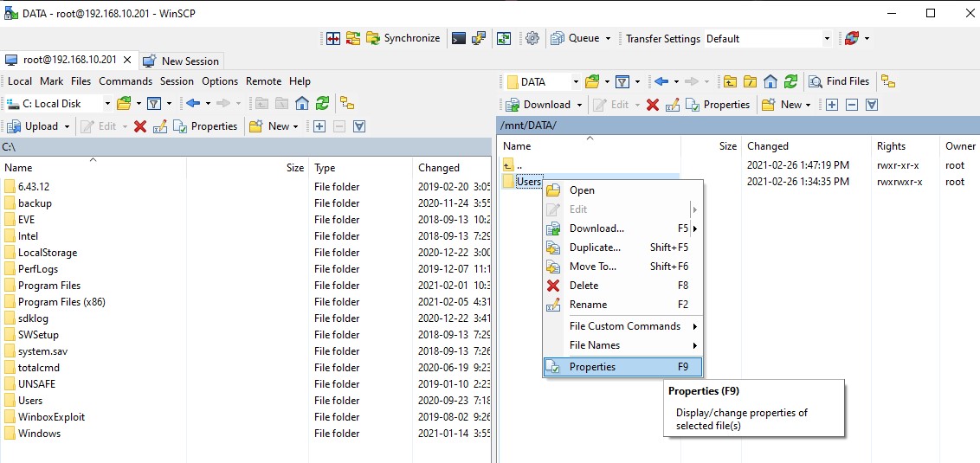The image size is (980, 463).
Task: Click the local panel filter icon
Action: 154,104
